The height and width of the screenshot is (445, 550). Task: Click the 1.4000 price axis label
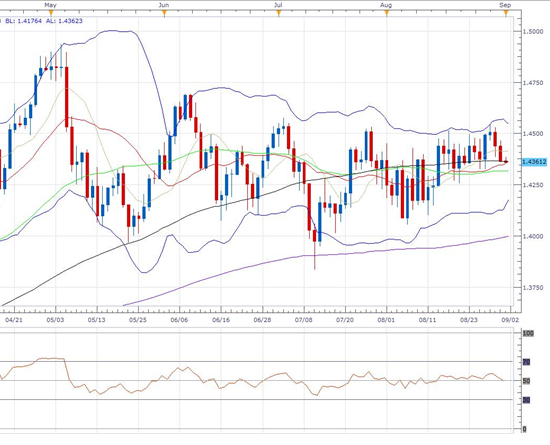[533, 236]
